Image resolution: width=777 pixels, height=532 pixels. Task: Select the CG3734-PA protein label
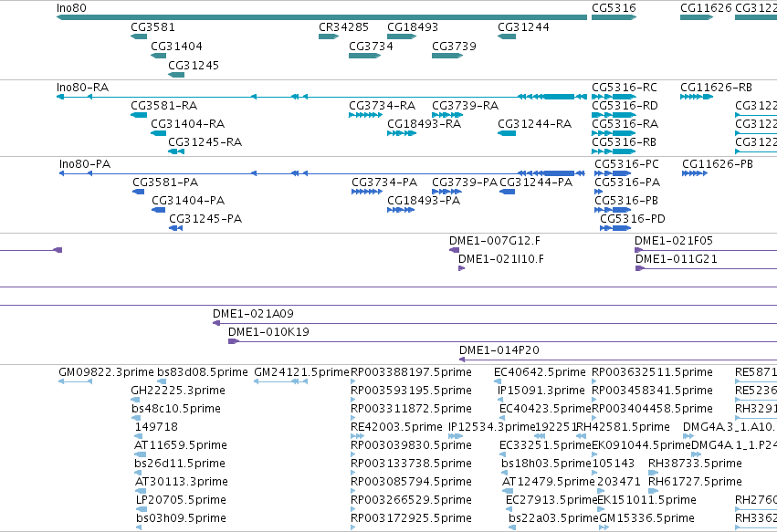384,183
